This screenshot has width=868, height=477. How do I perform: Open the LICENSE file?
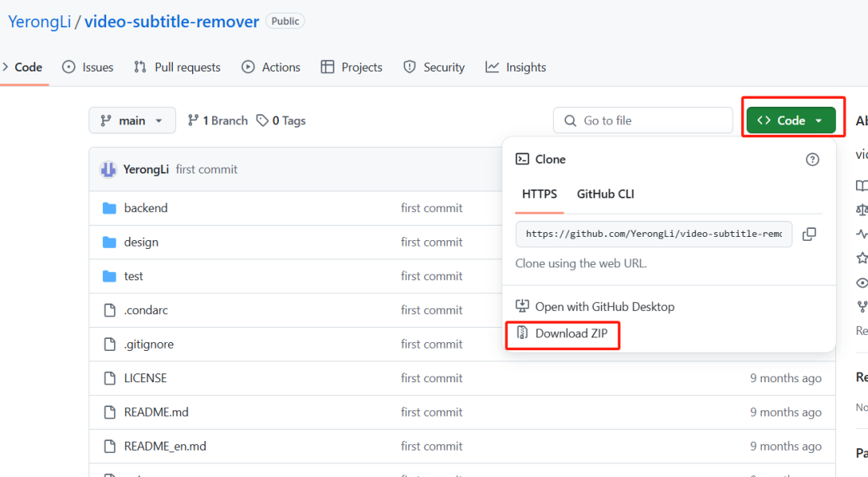pyautogui.click(x=145, y=378)
